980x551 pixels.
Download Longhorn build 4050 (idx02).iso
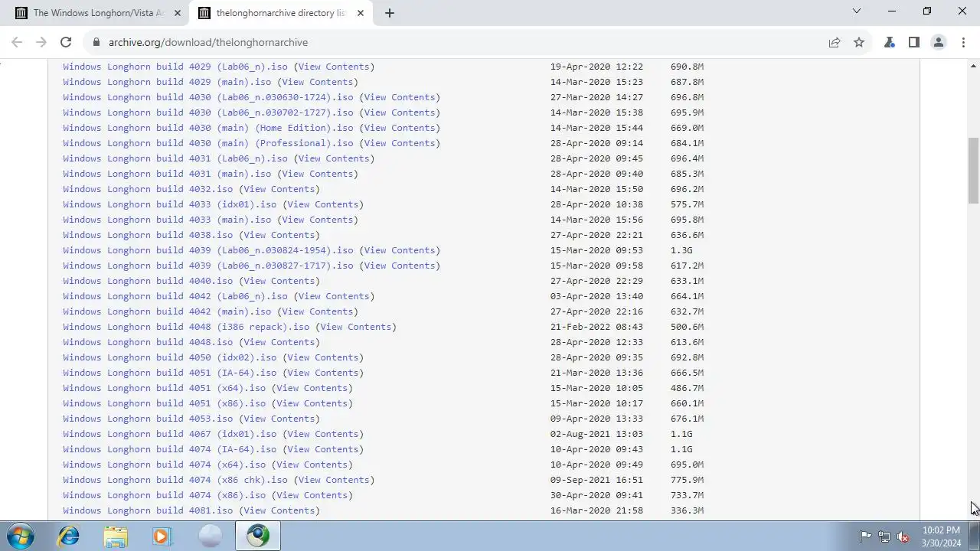[170, 357]
